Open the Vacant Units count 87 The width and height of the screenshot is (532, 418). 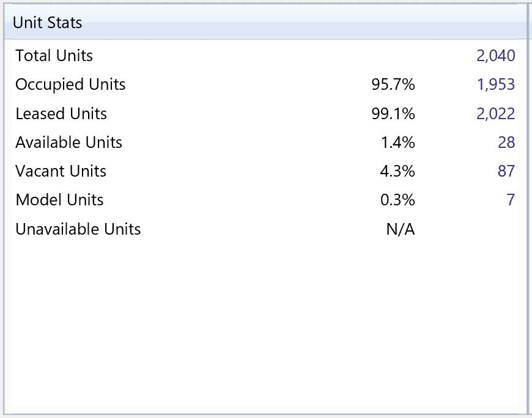click(506, 171)
